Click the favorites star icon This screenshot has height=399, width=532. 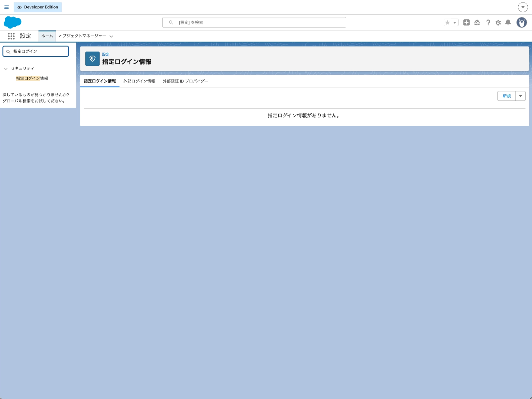coord(447,22)
